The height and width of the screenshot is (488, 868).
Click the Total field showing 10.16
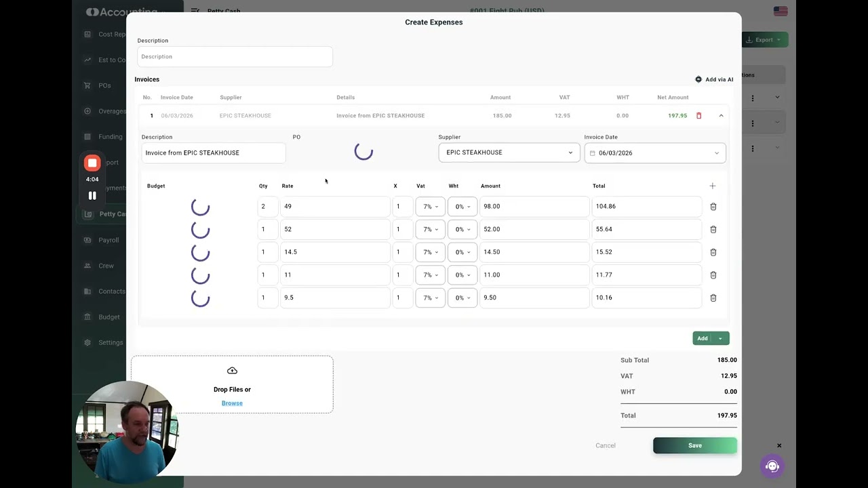tap(647, 298)
